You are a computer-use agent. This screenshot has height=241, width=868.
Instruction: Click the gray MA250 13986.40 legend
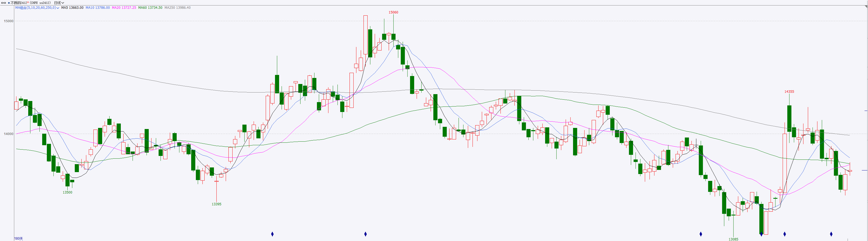177,8
